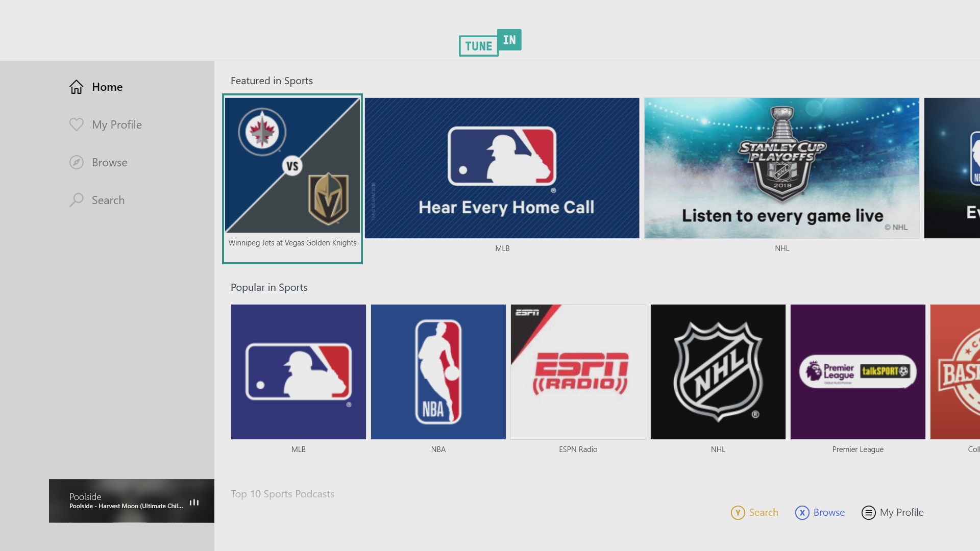Open MLB Hear Every Home Call banner
Viewport: 980px width, 551px height.
pyautogui.click(x=502, y=168)
